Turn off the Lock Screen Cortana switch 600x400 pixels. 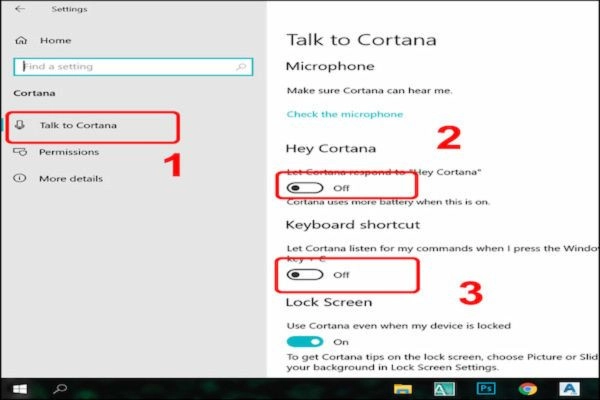tap(302, 342)
